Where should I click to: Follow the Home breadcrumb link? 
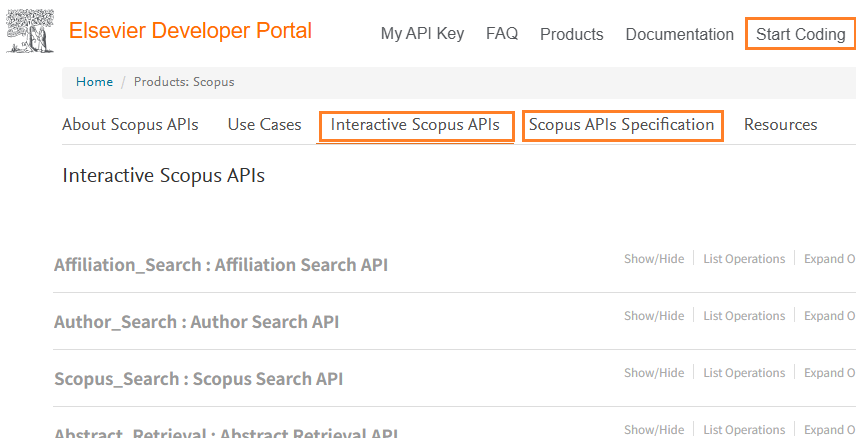[94, 82]
